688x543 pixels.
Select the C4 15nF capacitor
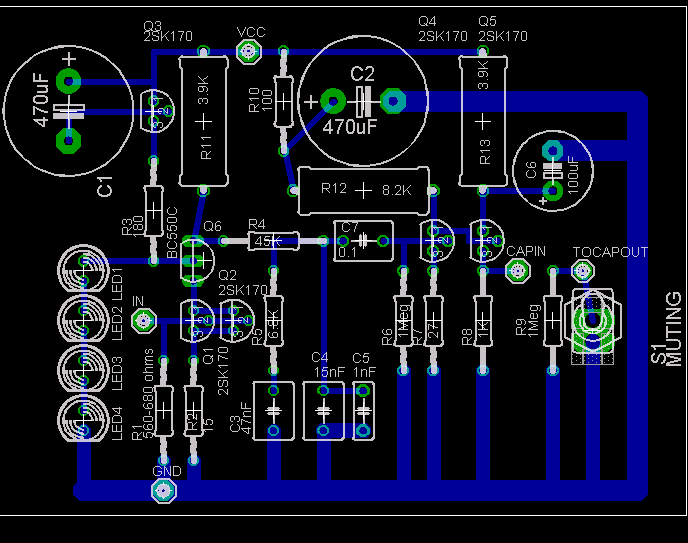click(323, 411)
